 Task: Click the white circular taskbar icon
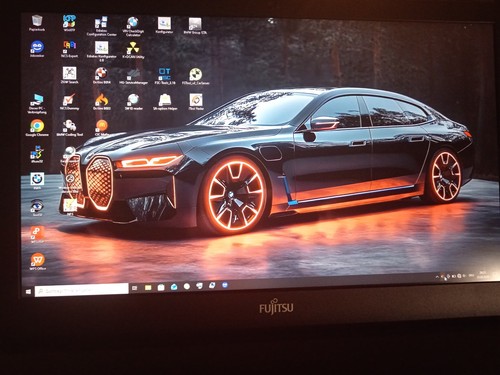(x=187, y=286)
